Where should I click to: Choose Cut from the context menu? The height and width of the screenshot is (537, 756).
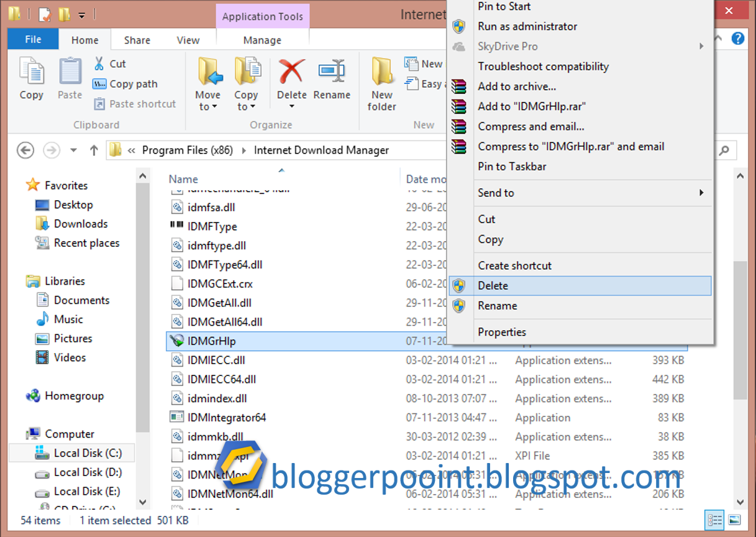point(580,219)
